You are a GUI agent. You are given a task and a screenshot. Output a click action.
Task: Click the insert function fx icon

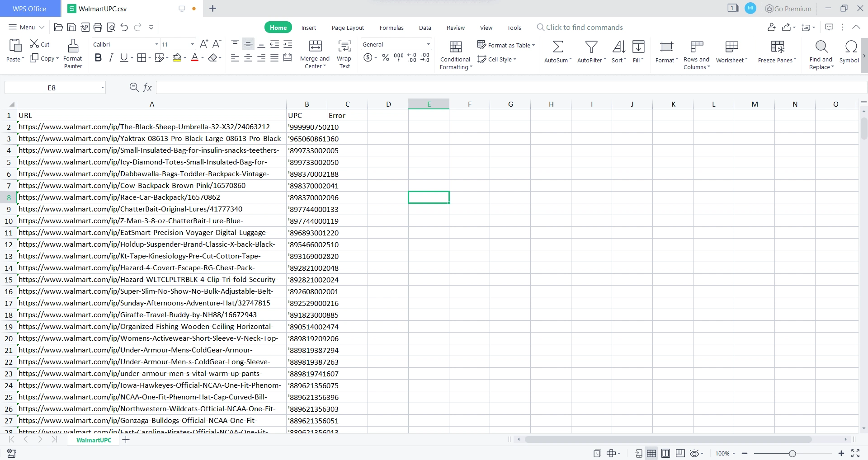pyautogui.click(x=147, y=87)
